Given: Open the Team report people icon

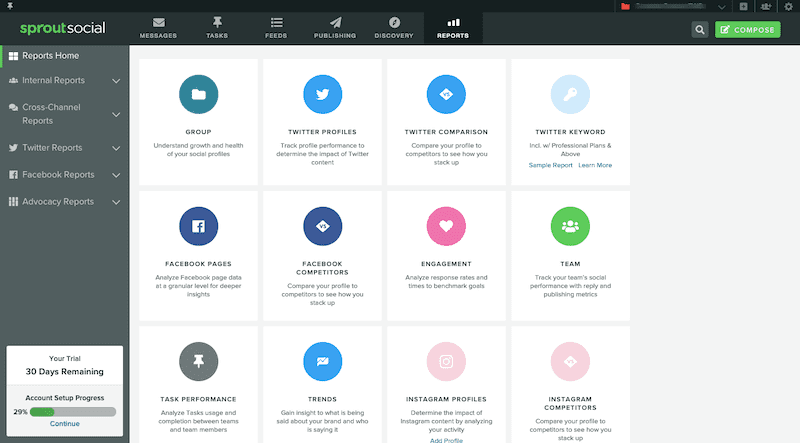Looking at the screenshot, I should [x=570, y=226].
